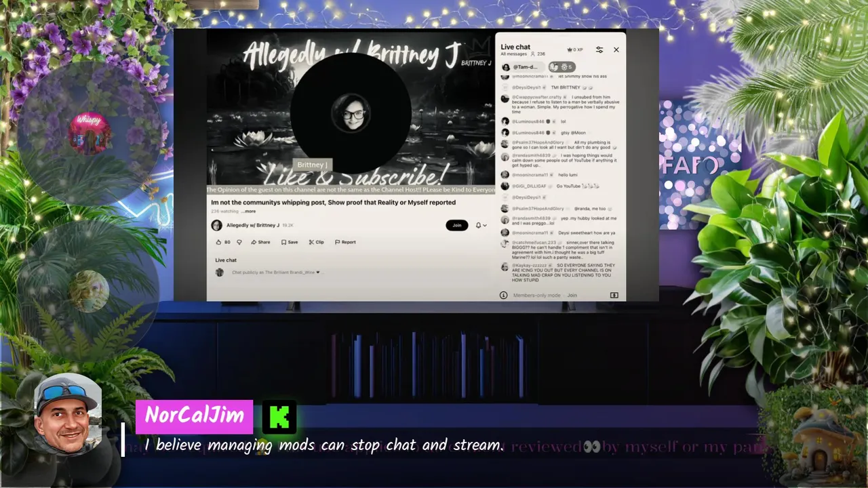868x488 pixels.
Task: Click the 236 watching text
Action: click(x=224, y=211)
